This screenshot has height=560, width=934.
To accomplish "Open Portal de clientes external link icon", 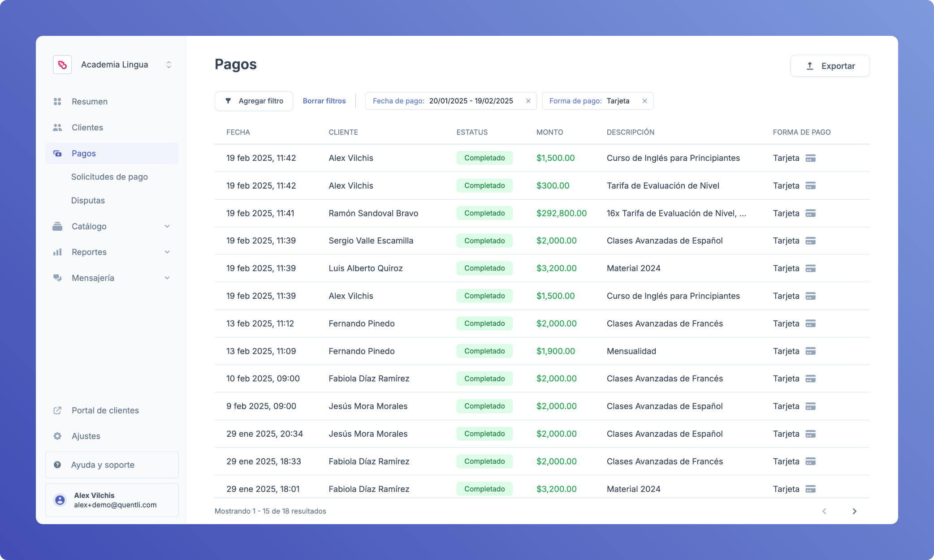I will (x=57, y=410).
